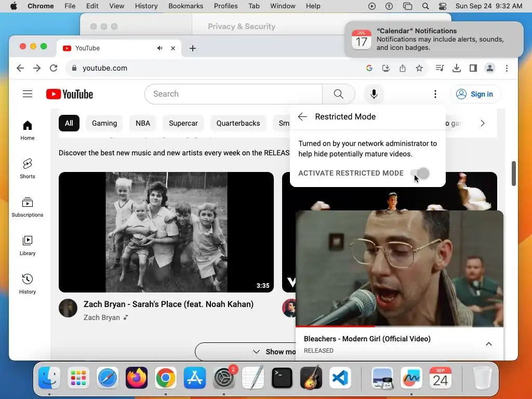Viewport: 532px width, 399px height.
Task: Click the Bleachers miniplayer video
Action: coord(400,269)
